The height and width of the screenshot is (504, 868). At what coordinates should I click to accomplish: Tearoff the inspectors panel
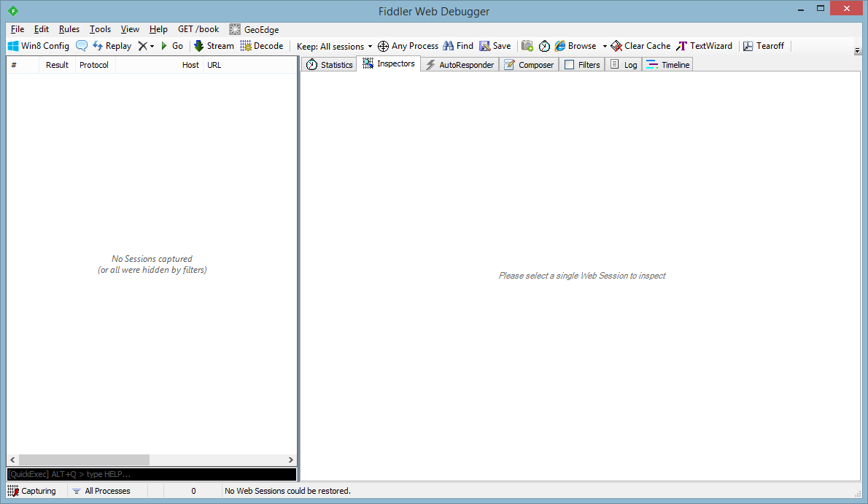pos(764,46)
